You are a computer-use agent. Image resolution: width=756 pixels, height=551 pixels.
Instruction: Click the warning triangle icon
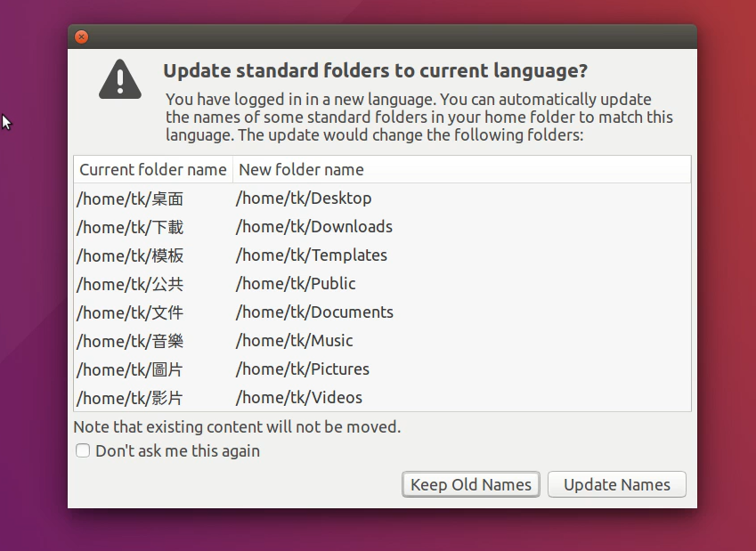click(120, 79)
